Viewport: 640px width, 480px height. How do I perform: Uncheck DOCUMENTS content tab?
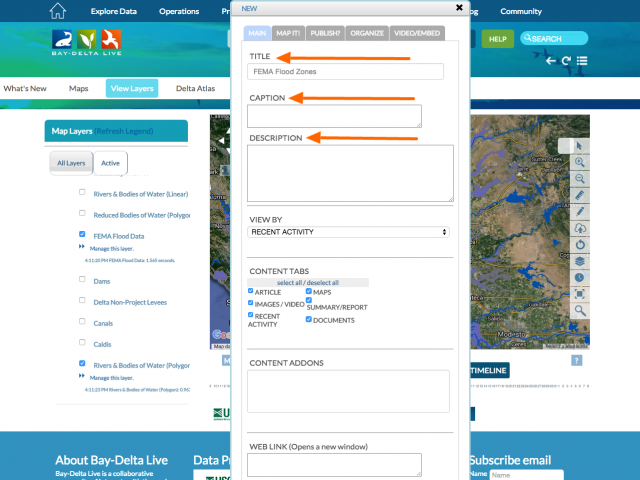click(309, 319)
